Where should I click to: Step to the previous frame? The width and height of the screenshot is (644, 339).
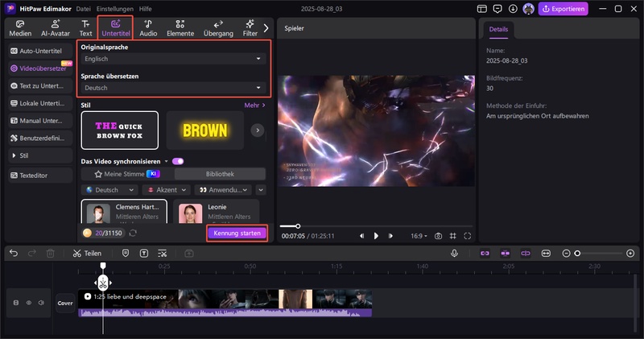(x=361, y=236)
